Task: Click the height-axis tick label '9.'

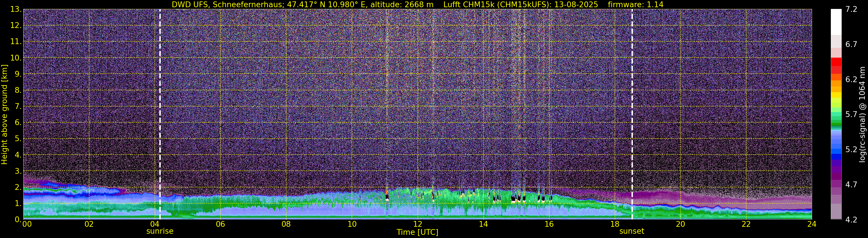Action: tap(18, 74)
